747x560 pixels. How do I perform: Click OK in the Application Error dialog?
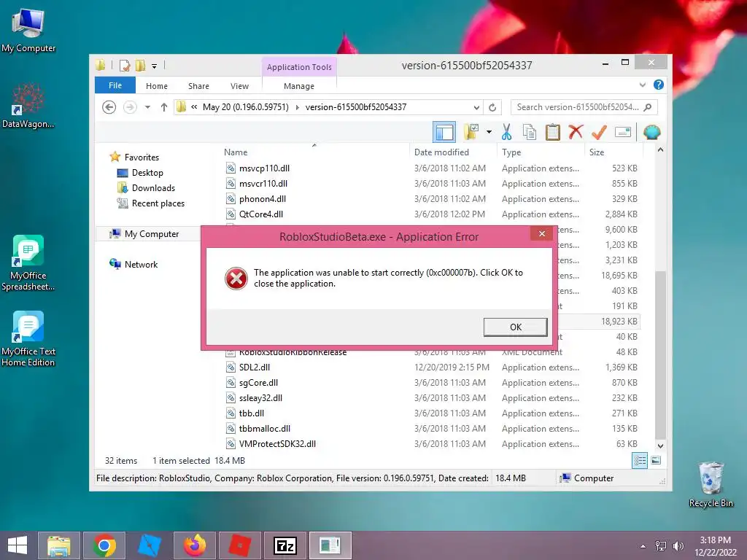point(515,327)
